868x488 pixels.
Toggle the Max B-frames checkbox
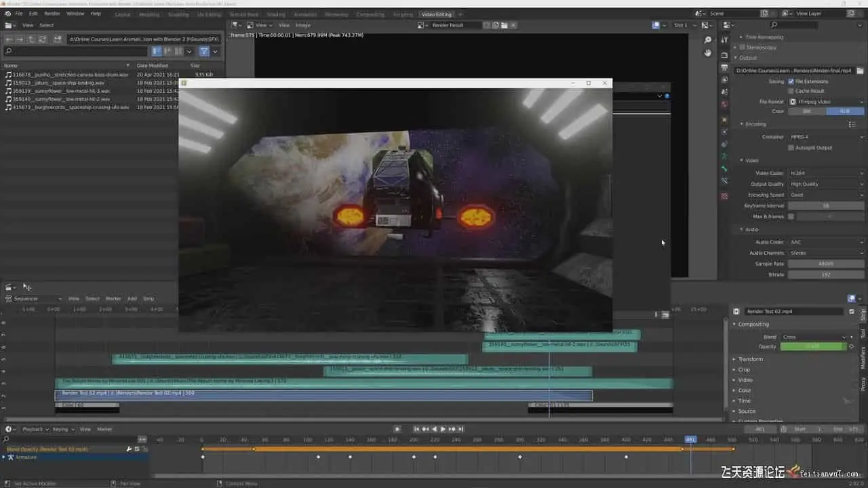pyautogui.click(x=791, y=217)
